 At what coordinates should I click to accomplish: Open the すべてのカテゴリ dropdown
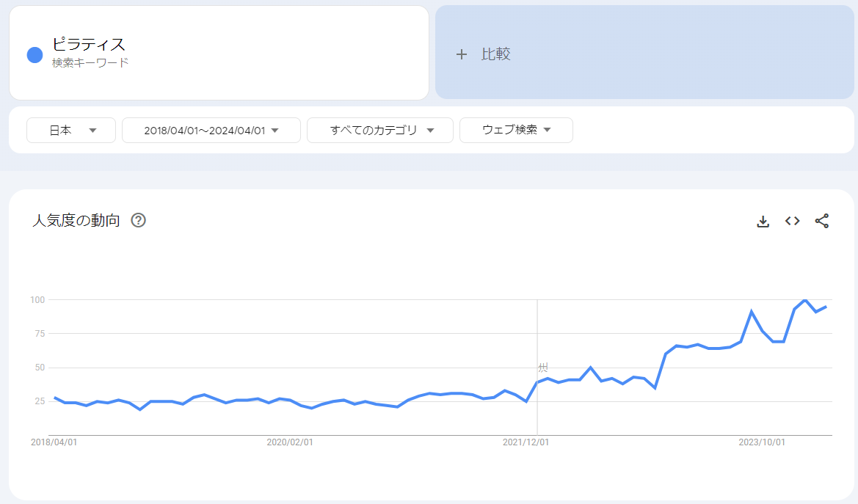coord(380,130)
